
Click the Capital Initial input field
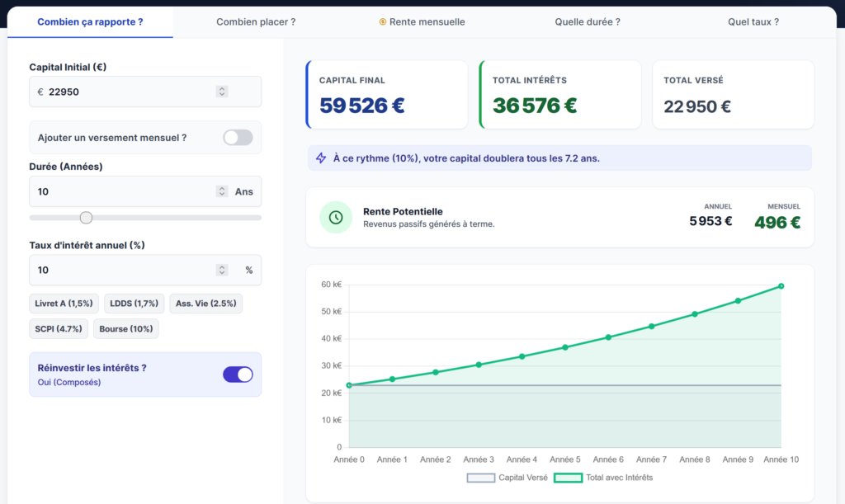(145, 92)
